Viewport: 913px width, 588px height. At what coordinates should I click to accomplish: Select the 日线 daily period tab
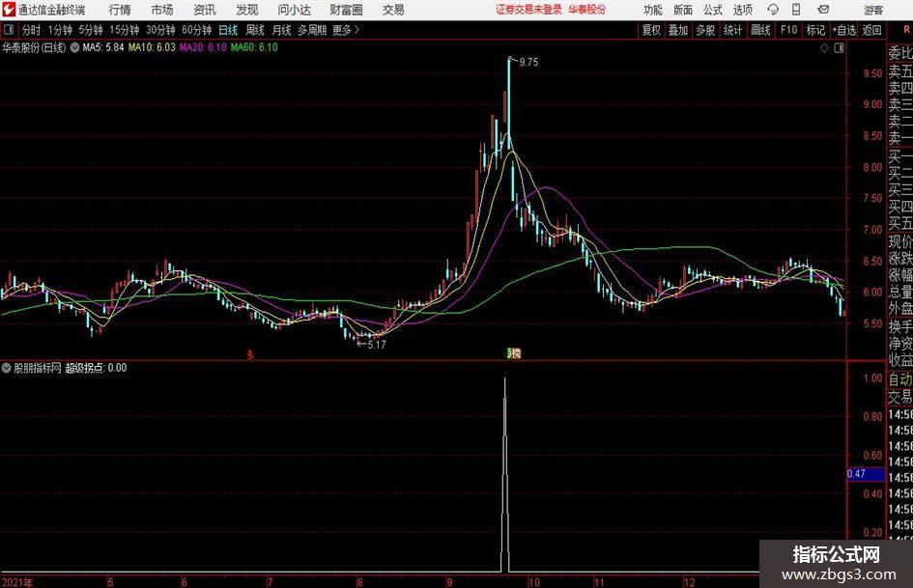pos(228,30)
